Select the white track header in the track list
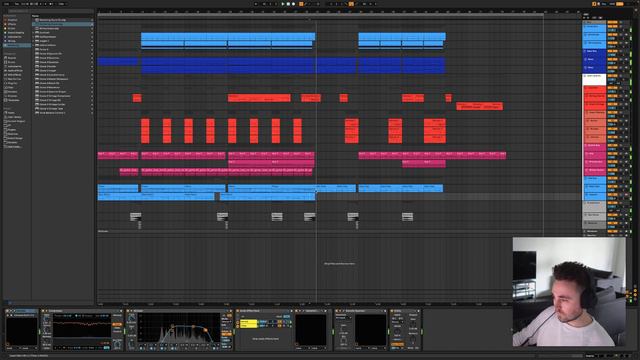Screen dimensions: 640x360 [594, 80]
